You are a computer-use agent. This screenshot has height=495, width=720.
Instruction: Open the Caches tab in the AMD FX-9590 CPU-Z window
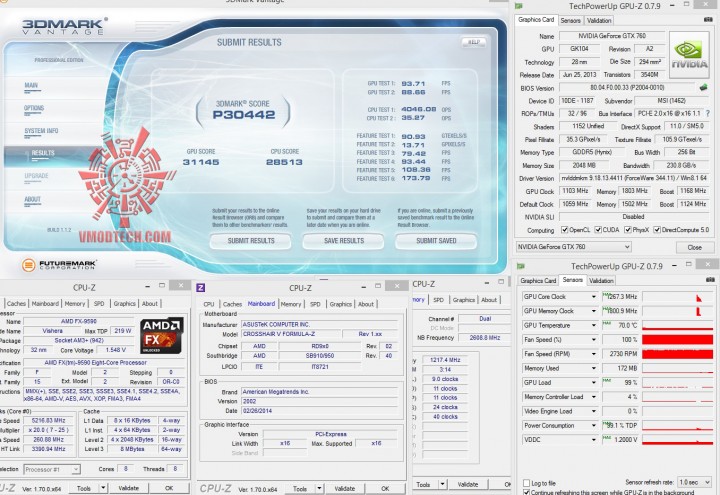(x=16, y=304)
